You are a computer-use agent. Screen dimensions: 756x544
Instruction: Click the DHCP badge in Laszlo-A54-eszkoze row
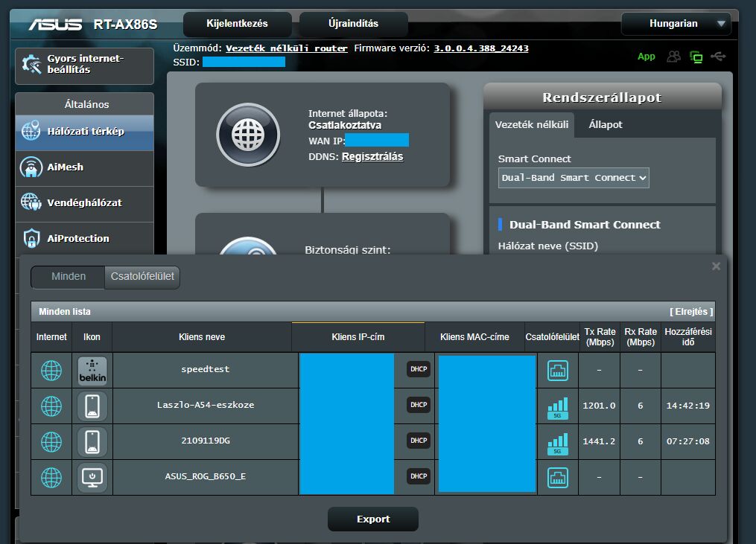tap(419, 405)
